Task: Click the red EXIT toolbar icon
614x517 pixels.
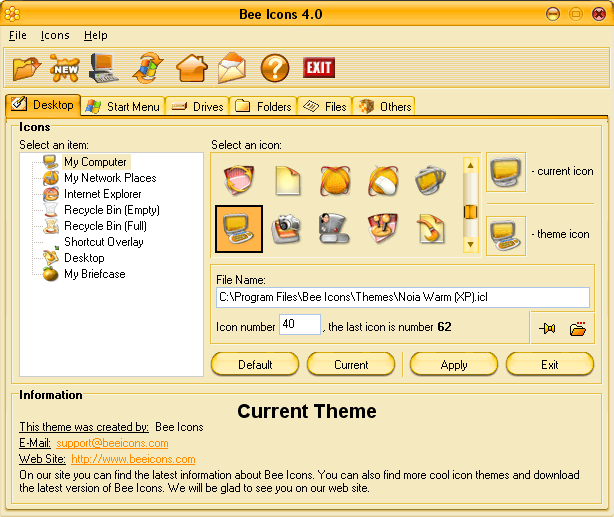Action: pos(319,68)
